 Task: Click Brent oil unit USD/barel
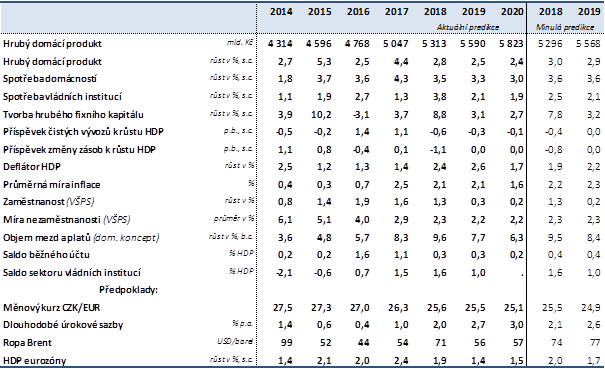(x=235, y=341)
